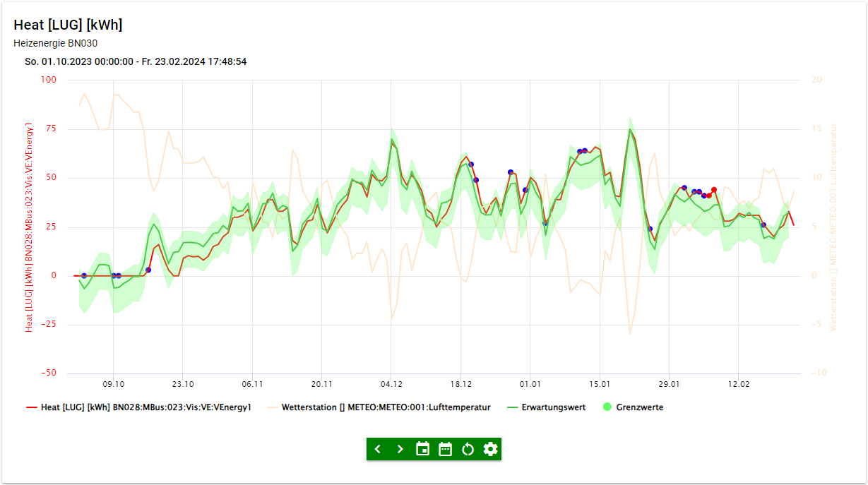This screenshot has height=485, width=868.
Task: Click the left red y-axis title
Action: pos(30,227)
